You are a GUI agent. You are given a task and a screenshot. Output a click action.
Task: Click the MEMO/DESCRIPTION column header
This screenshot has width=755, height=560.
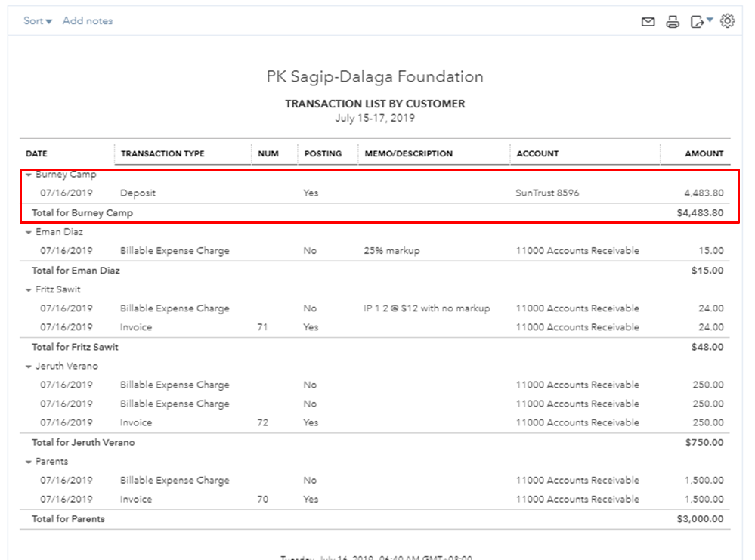(x=408, y=153)
